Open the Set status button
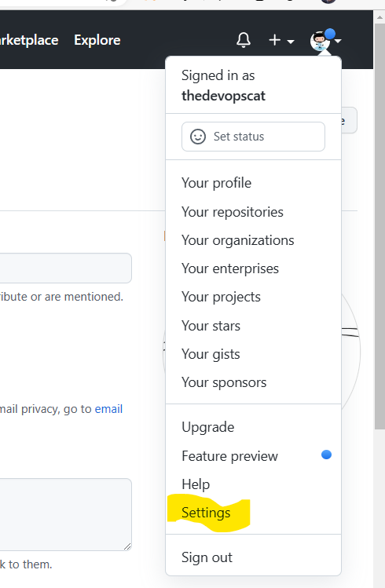 [253, 137]
